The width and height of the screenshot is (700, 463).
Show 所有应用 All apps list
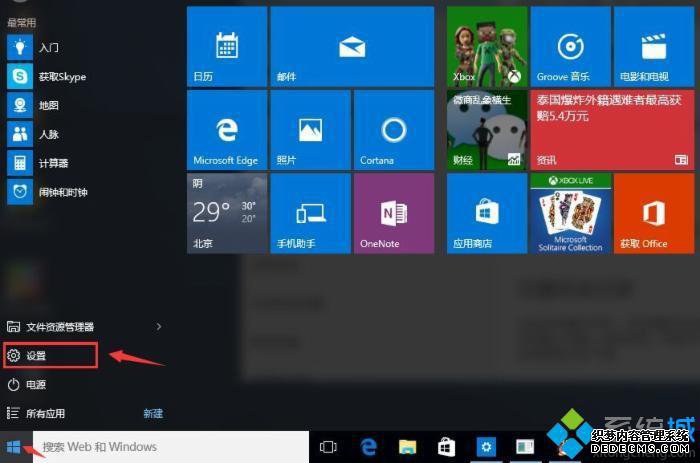click(36, 413)
